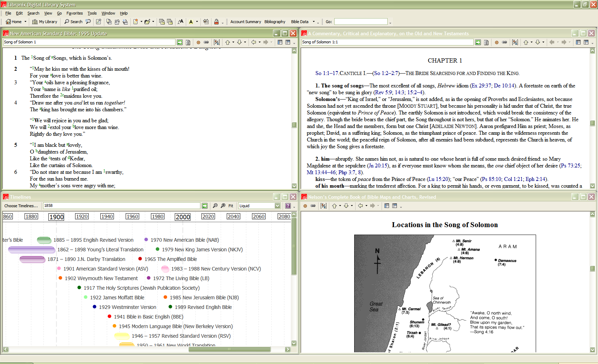
Task: Open the highlighter A dropdown arrow
Action: click(x=197, y=22)
